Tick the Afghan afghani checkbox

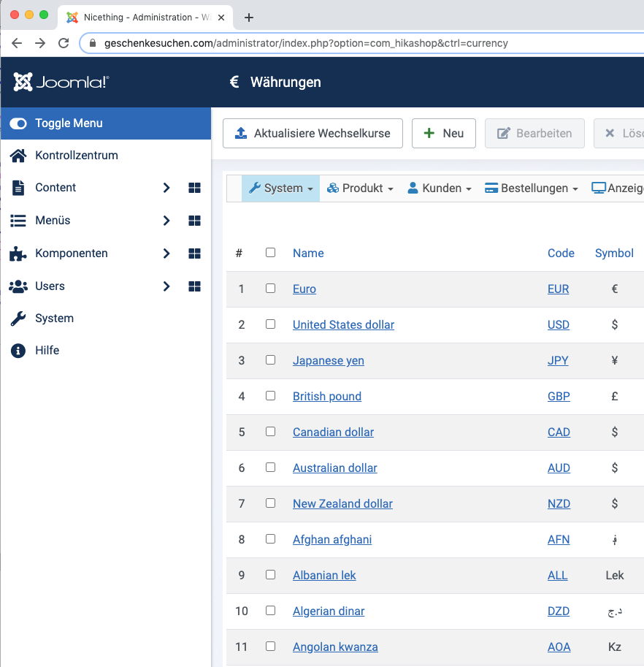[270, 538]
